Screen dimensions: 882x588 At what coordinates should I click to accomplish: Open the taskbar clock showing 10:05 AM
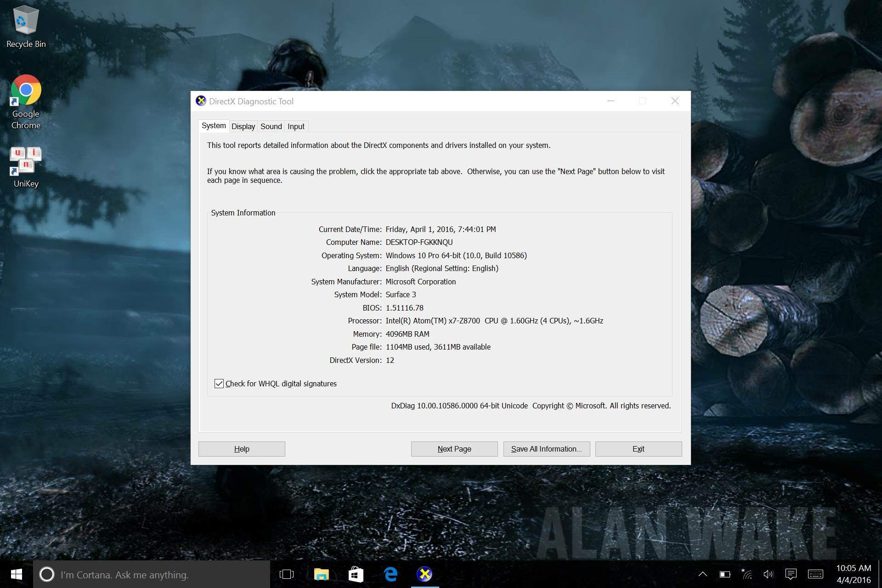coord(854,574)
